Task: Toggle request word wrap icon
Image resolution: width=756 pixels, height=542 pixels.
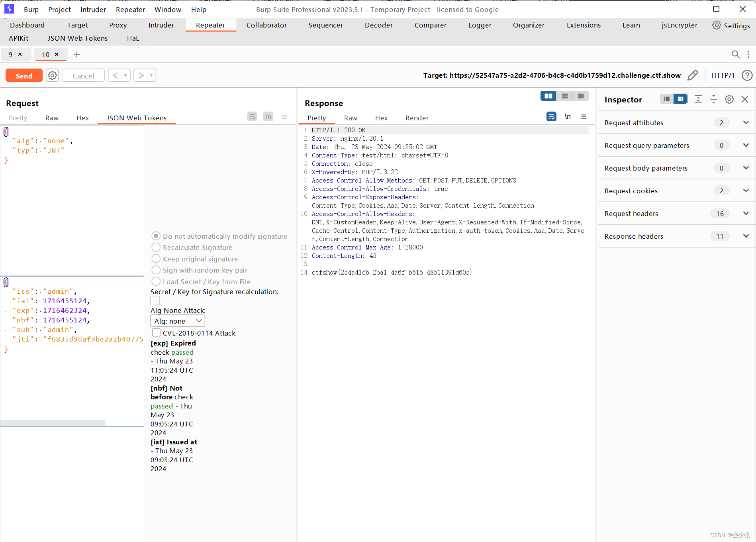Action: click(x=252, y=117)
